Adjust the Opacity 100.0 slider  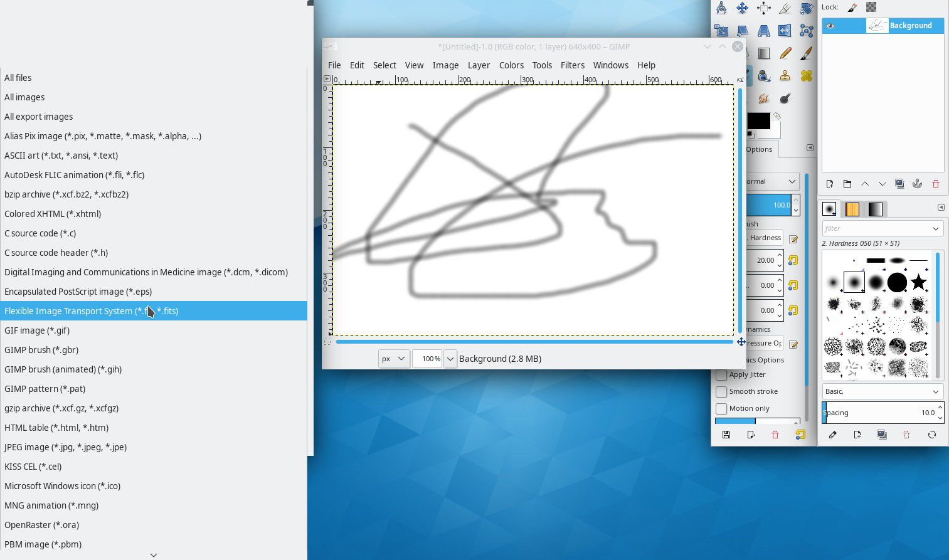click(x=769, y=205)
